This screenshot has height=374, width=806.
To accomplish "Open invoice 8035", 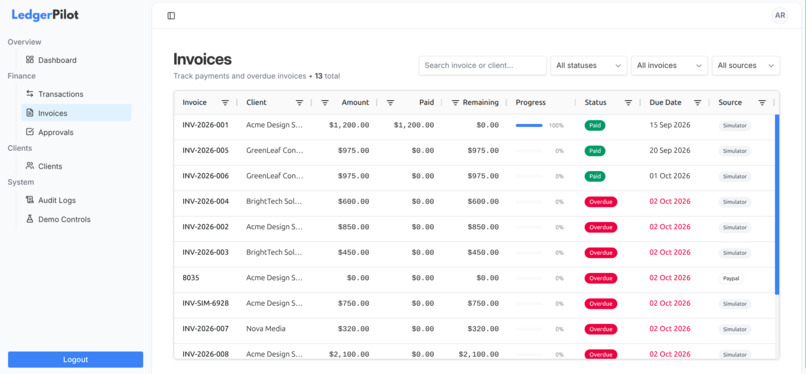I will pos(191,277).
